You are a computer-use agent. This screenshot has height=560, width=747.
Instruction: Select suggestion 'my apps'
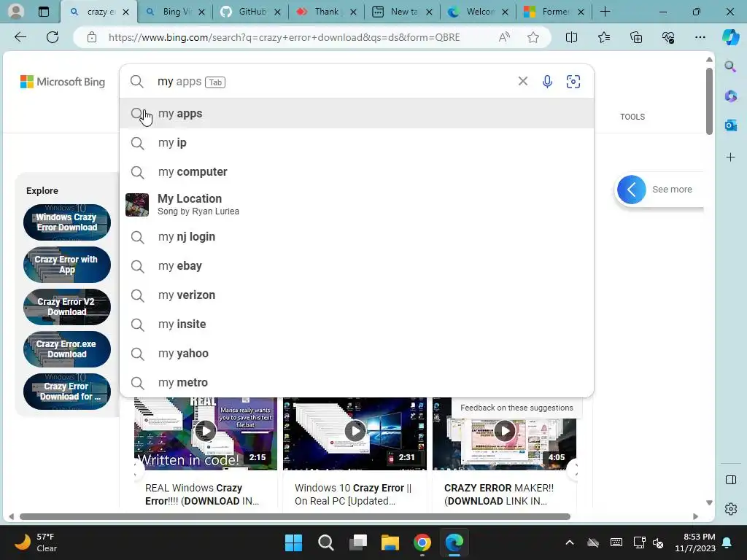coord(357,113)
